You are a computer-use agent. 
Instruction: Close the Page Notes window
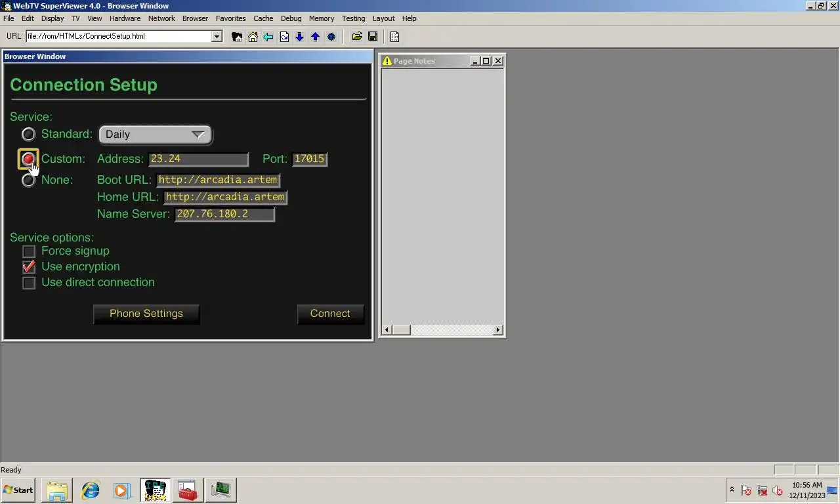(x=498, y=61)
